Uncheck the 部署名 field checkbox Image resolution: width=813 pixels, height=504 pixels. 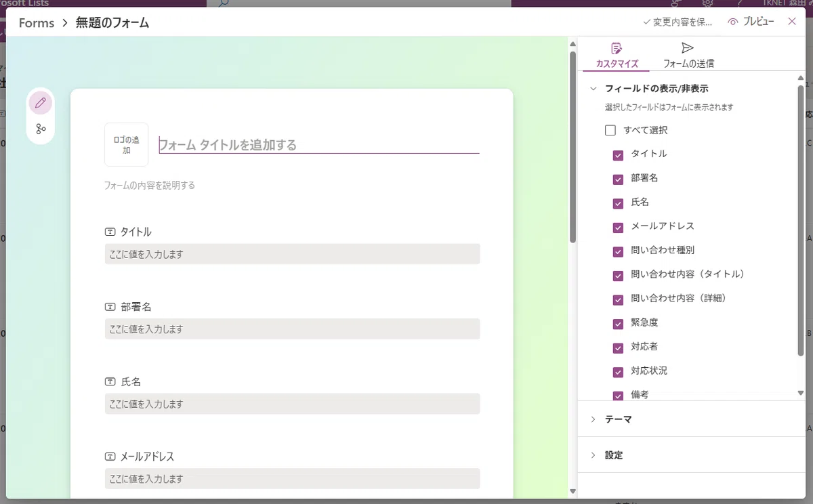618,180
